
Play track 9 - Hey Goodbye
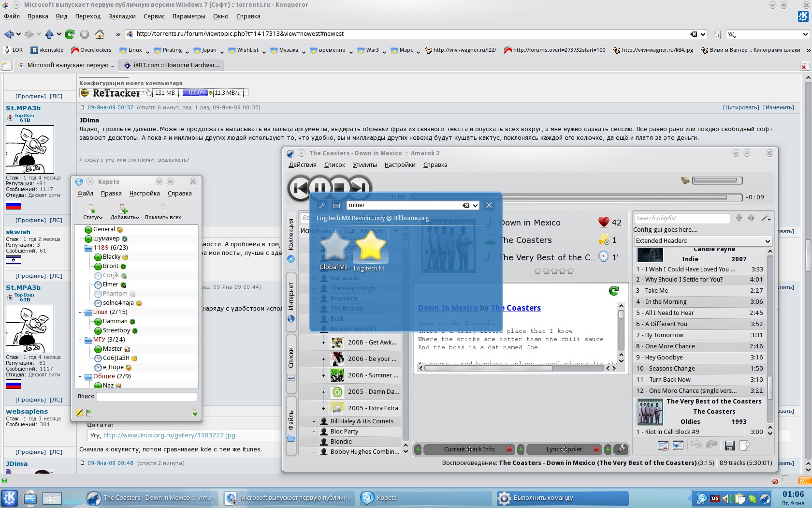699,358
